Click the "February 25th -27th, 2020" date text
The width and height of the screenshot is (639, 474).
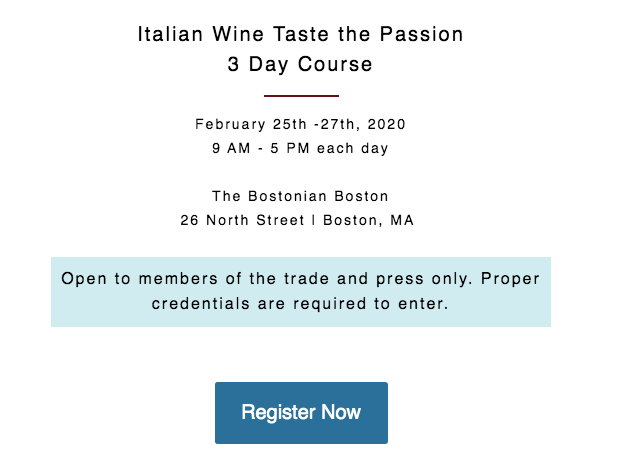point(300,125)
